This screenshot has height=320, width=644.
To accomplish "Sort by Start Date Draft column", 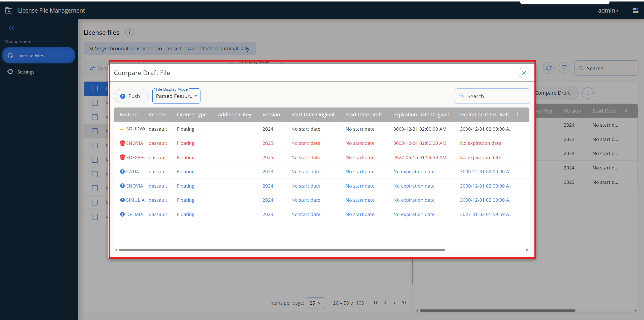I will tap(364, 115).
